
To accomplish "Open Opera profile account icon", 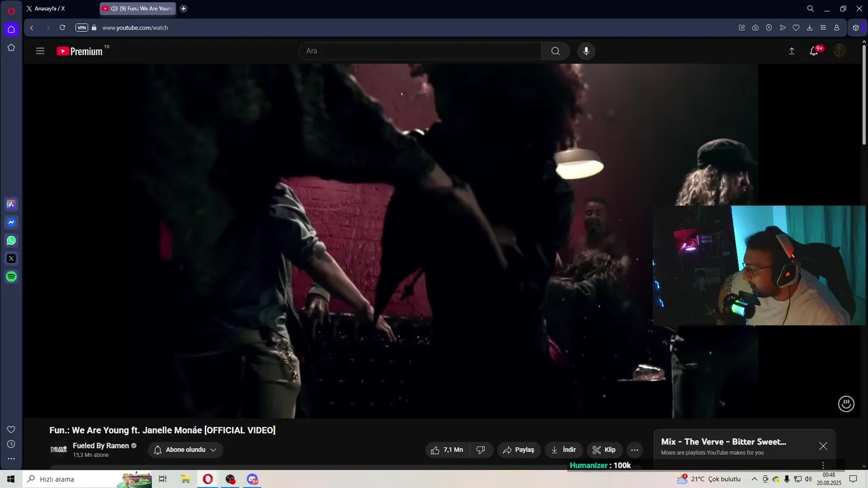I will click(x=837, y=28).
